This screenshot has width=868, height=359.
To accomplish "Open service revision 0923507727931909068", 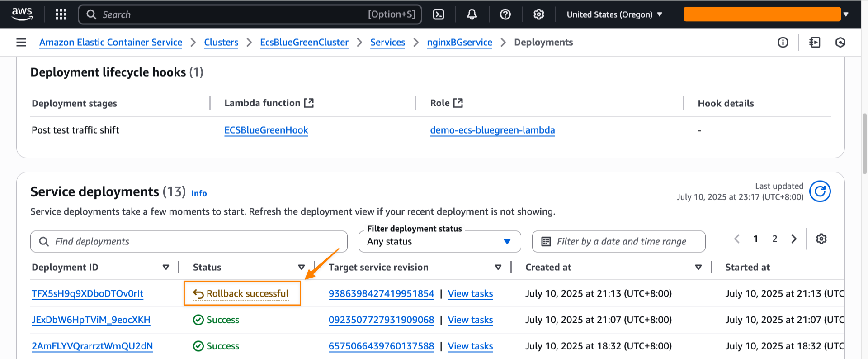I will 381,320.
